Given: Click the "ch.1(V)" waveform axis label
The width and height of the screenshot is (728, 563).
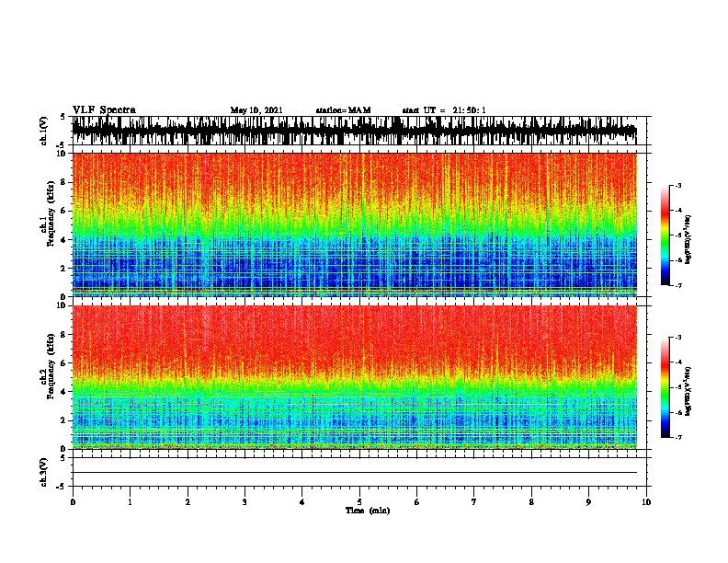Looking at the screenshot, I should (x=44, y=131).
